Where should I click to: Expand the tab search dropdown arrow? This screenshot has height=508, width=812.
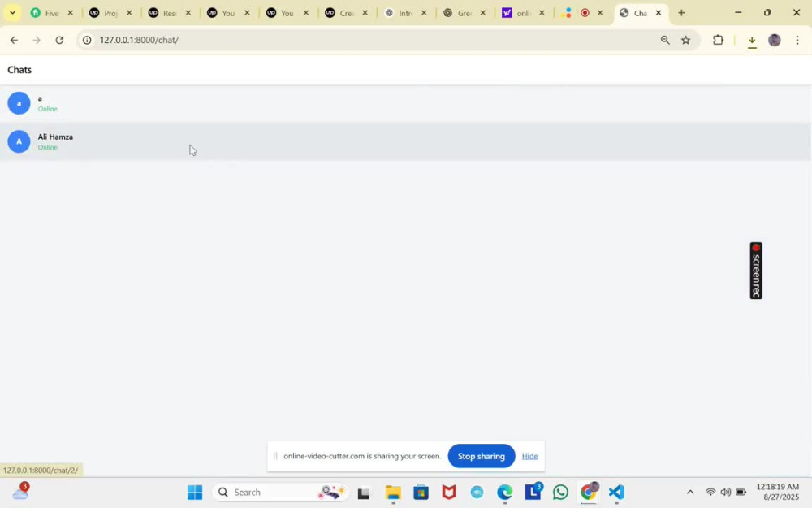(x=12, y=12)
